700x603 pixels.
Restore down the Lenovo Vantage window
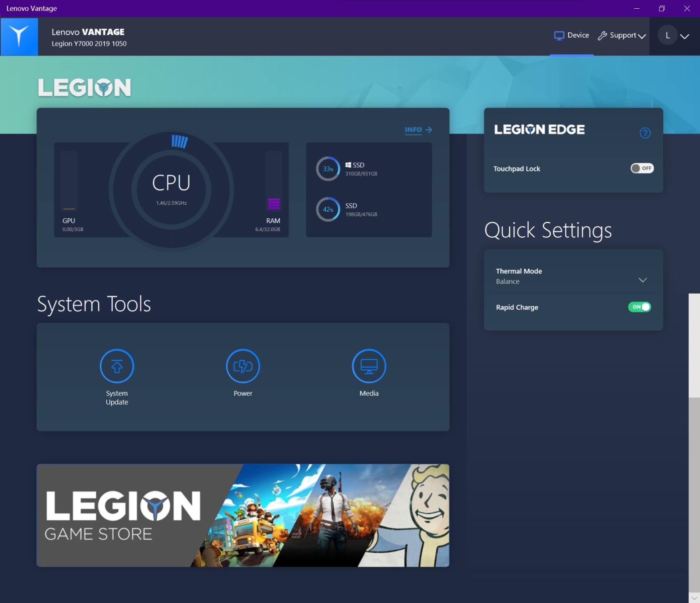tap(662, 8)
